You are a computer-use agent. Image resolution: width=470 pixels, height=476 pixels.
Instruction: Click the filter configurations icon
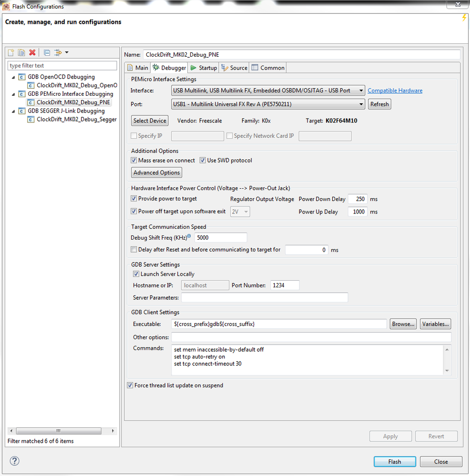[x=58, y=52]
